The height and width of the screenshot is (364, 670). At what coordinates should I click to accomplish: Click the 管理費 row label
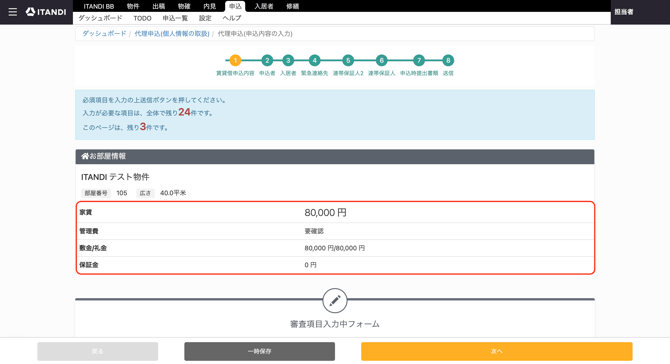[x=89, y=231]
